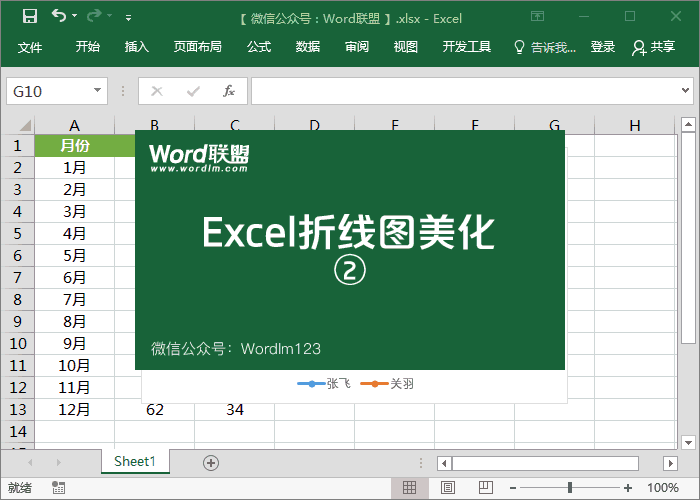Click the cell with value 34
This screenshot has height=500, width=700.
click(x=235, y=409)
